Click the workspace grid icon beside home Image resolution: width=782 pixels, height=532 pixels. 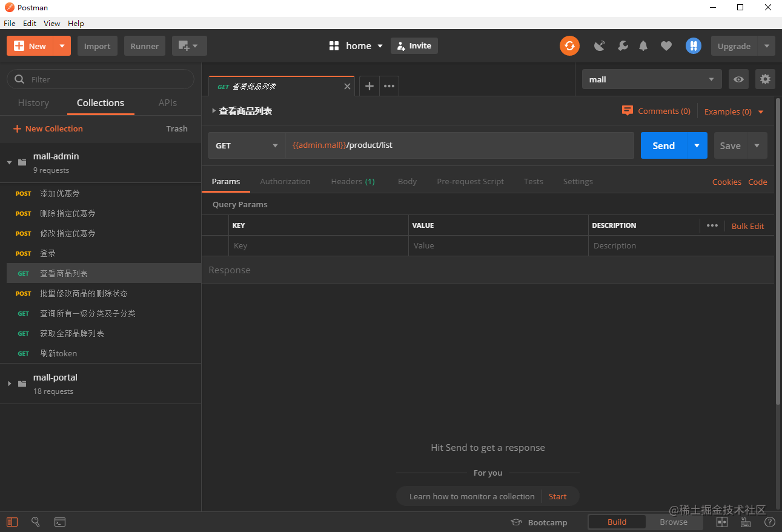tap(334, 46)
